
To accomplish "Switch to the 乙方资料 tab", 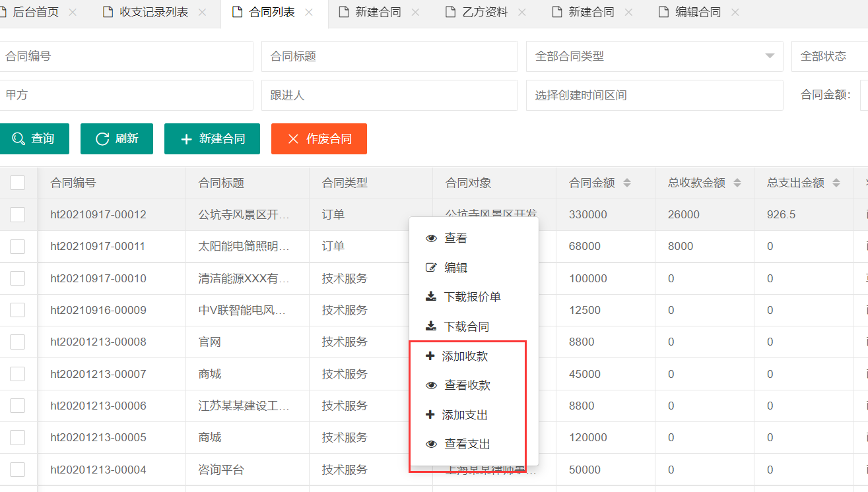I will (x=484, y=13).
